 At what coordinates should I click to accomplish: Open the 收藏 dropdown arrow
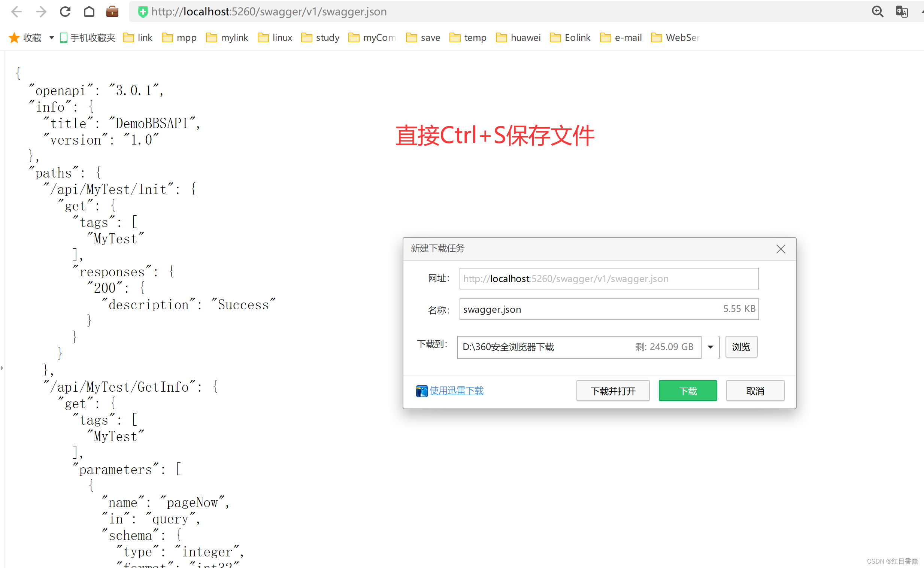[51, 37]
